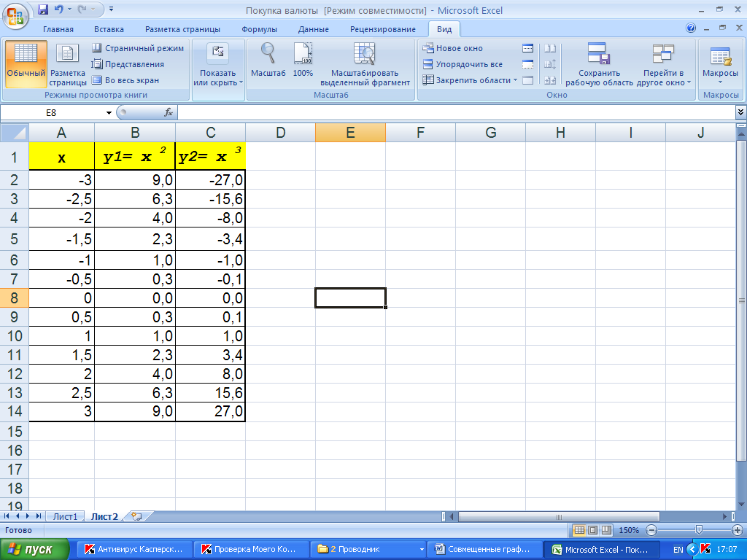Click the EN language indicator
The image size is (747, 560).
tap(678, 550)
